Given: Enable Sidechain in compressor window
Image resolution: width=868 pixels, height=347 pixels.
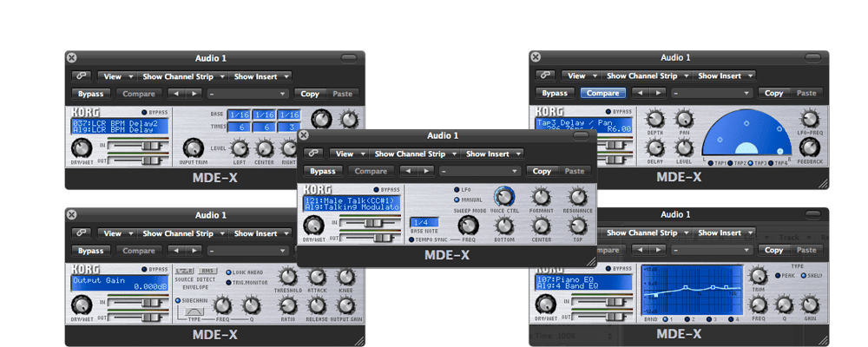Looking at the screenshot, I should coord(178,300).
